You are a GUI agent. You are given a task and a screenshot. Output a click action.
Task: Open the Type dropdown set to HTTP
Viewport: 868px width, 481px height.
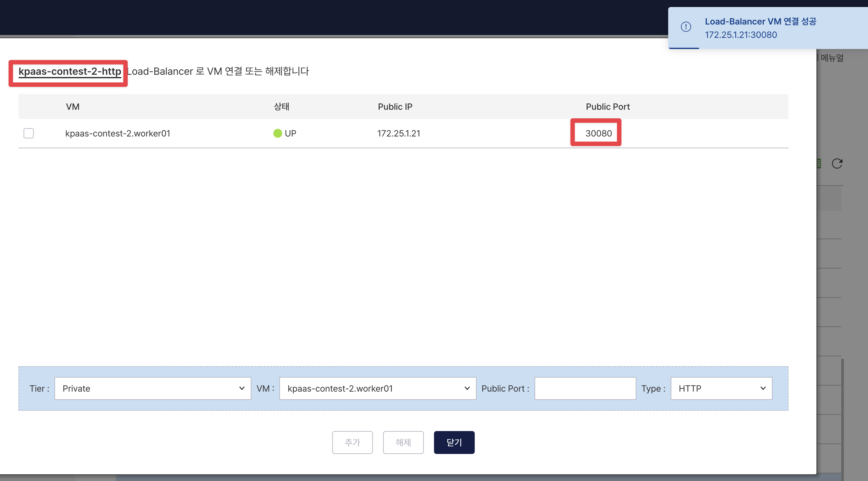[721, 388]
